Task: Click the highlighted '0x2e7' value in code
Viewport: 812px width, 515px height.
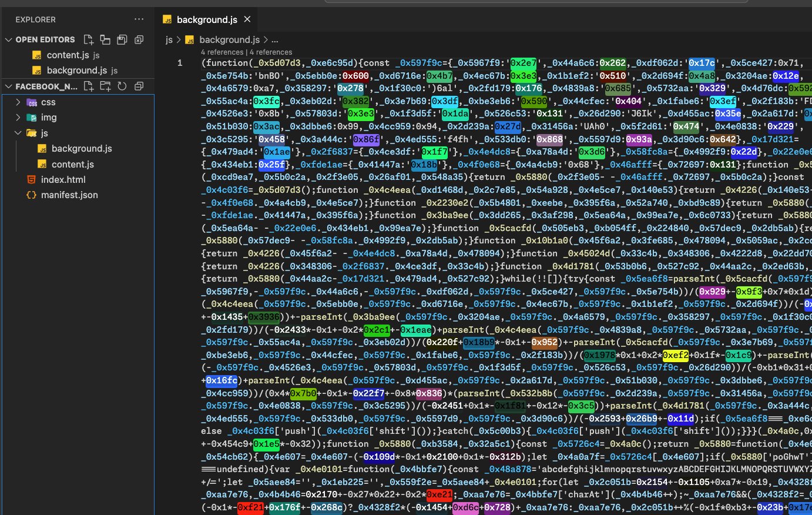Action: click(x=524, y=63)
